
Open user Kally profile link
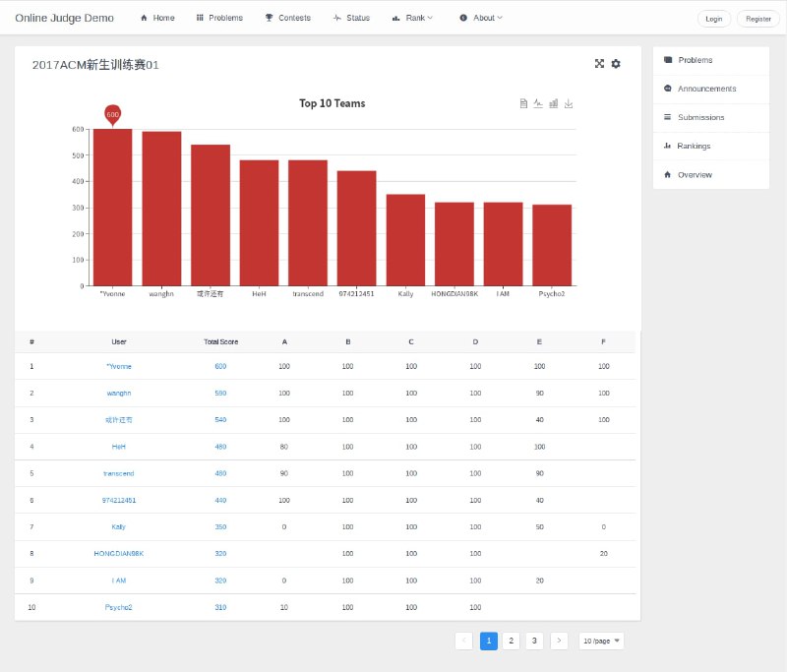pyautogui.click(x=118, y=527)
